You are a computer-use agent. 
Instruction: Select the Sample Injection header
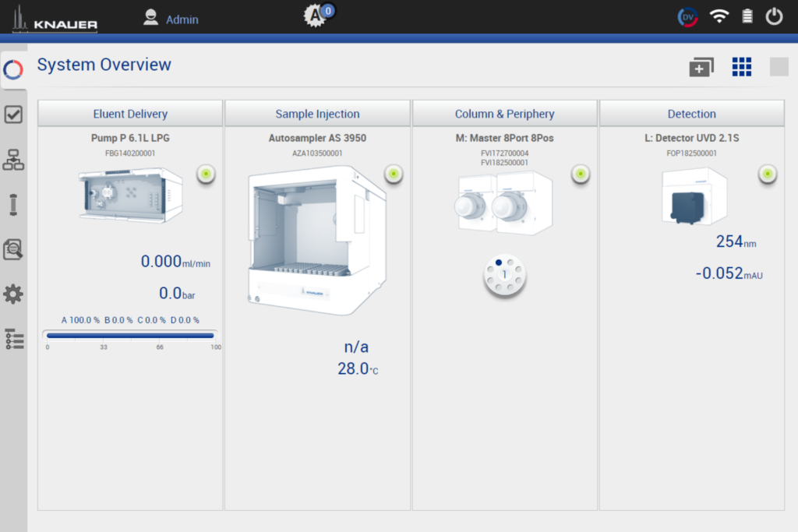tap(318, 114)
